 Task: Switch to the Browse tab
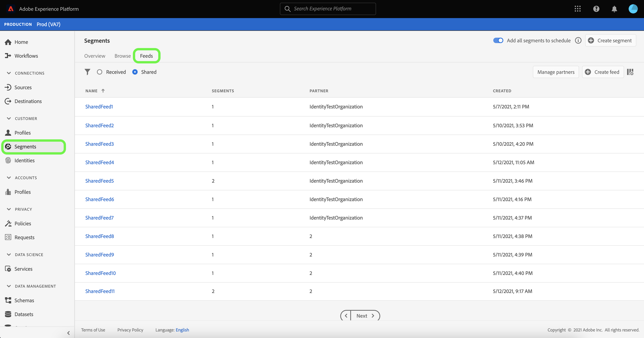click(122, 56)
